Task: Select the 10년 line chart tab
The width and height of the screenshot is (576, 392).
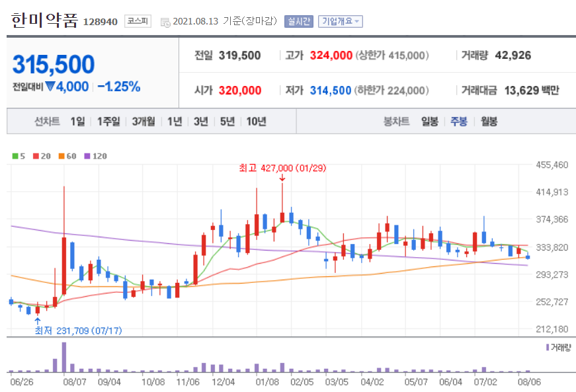Action: (256, 122)
